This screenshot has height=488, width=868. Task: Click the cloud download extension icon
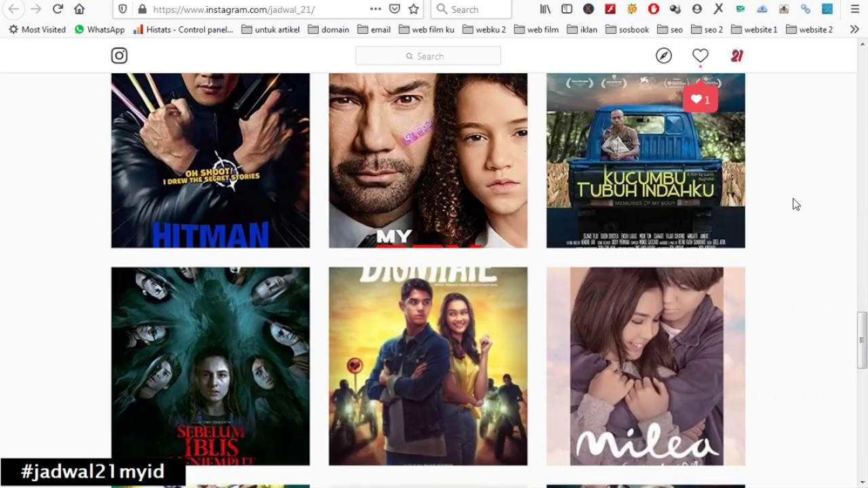762,9
